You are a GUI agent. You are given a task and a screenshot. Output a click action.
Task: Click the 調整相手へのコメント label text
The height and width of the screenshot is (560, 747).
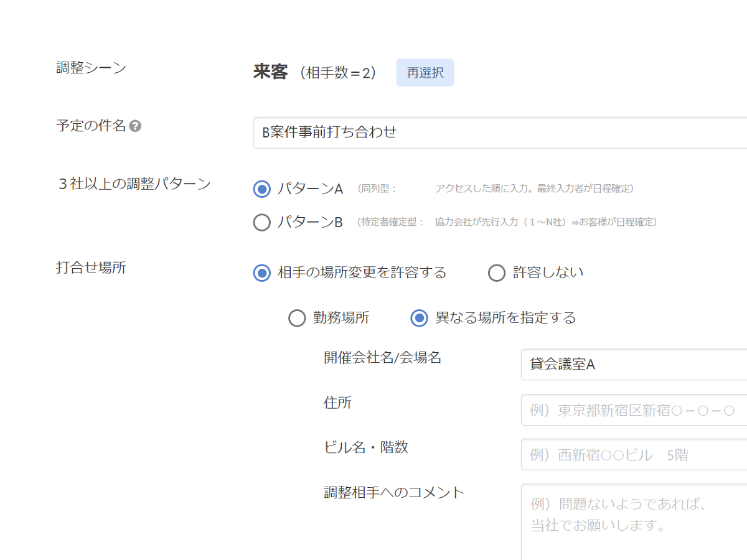click(394, 492)
